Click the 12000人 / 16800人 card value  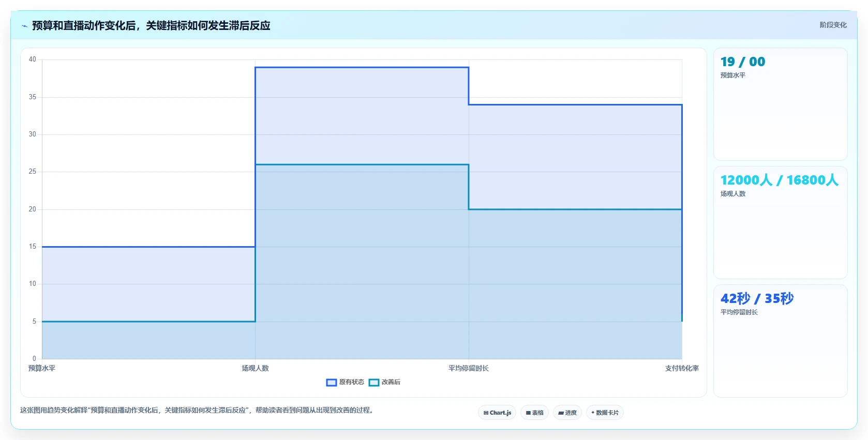point(780,180)
